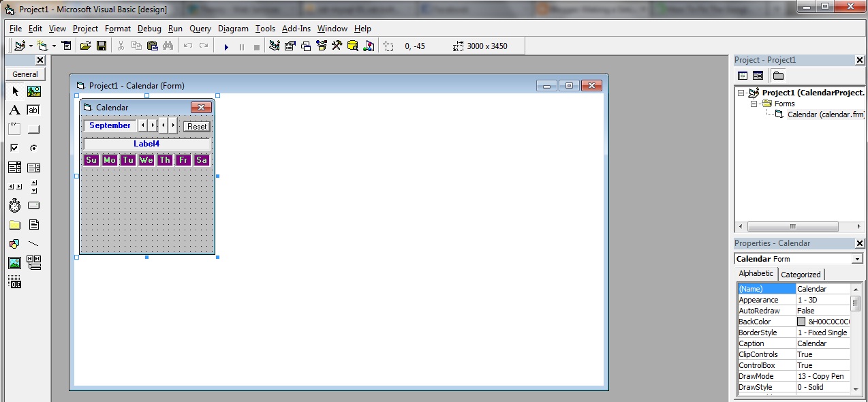Open the object dropdown in the Properties window
868x402 pixels.
tap(858, 258)
